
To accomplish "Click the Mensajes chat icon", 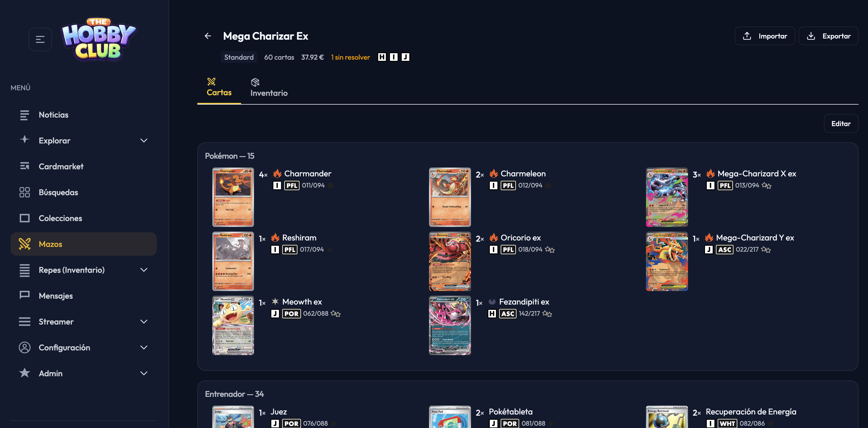I will coord(25,295).
